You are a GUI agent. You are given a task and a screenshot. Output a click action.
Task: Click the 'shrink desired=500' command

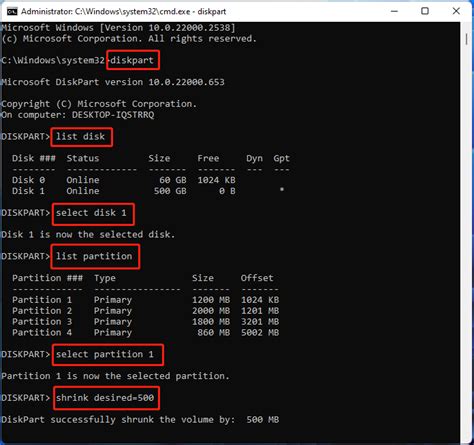[105, 398]
